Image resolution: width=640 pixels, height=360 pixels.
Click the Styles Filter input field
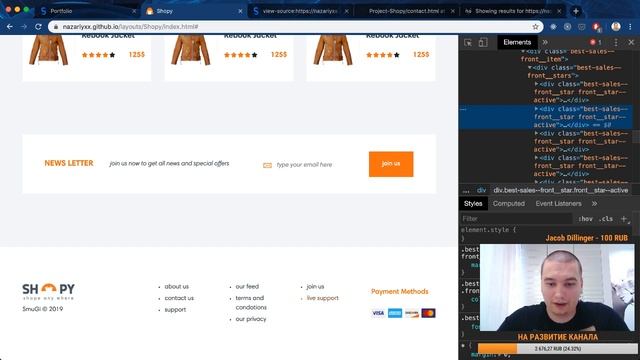pyautogui.click(x=516, y=219)
